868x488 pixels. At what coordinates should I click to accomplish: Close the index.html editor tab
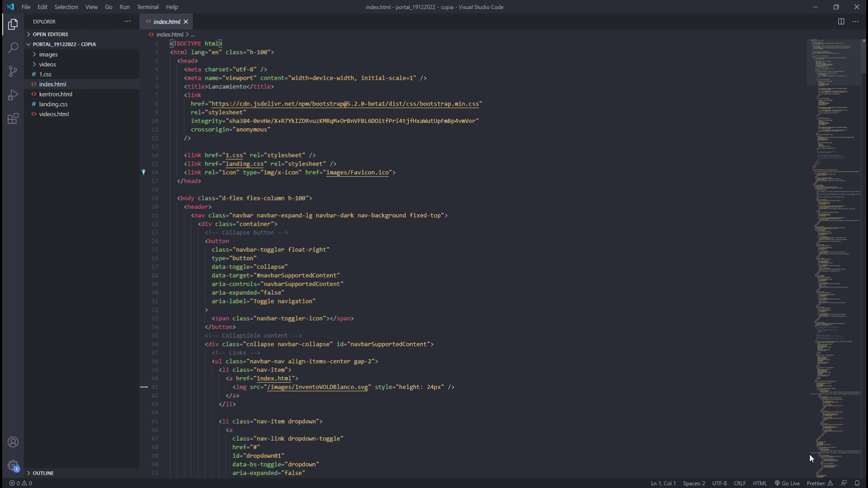click(x=186, y=22)
